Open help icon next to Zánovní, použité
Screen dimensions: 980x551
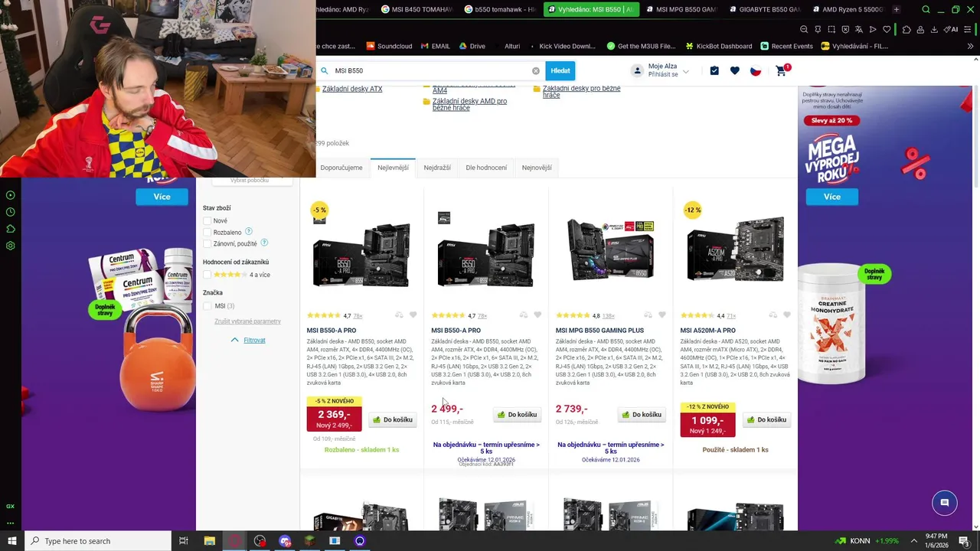tap(264, 243)
